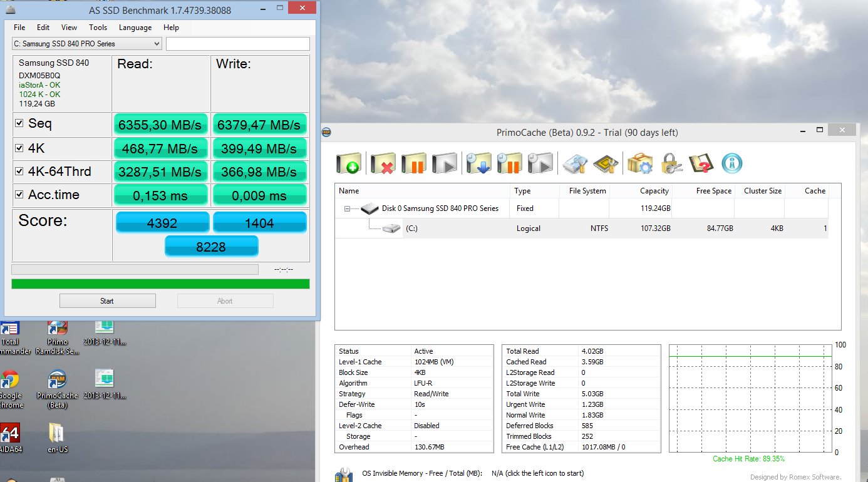Click the delete cache icon with red X
This screenshot has height=482, width=868.
pyautogui.click(x=382, y=163)
